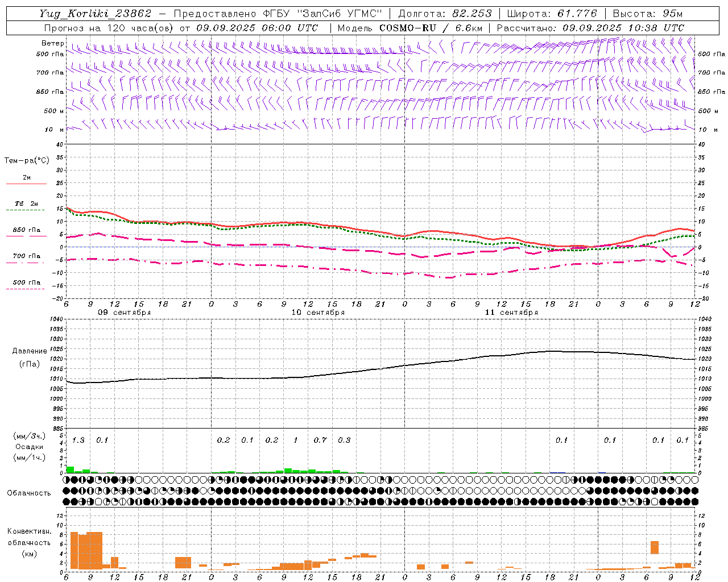Click the dashed legend line under '500 гПа' temperature label

(x=25, y=289)
